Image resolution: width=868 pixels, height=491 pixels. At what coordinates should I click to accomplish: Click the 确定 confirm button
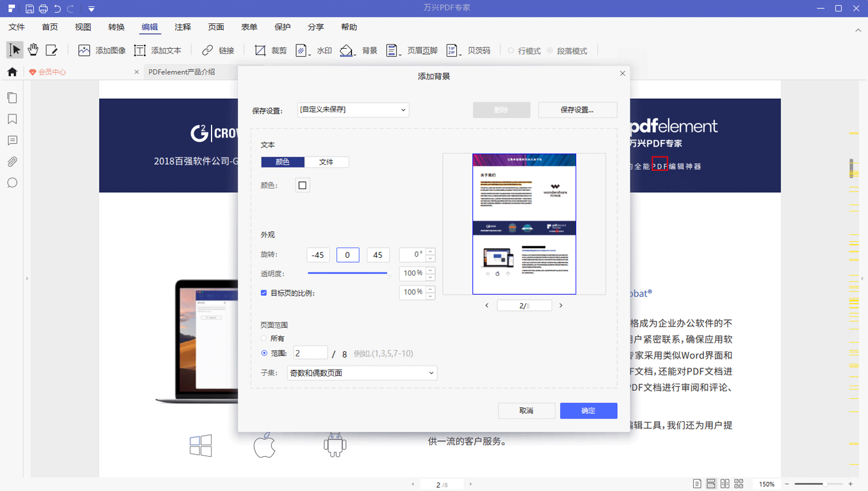pyautogui.click(x=588, y=411)
